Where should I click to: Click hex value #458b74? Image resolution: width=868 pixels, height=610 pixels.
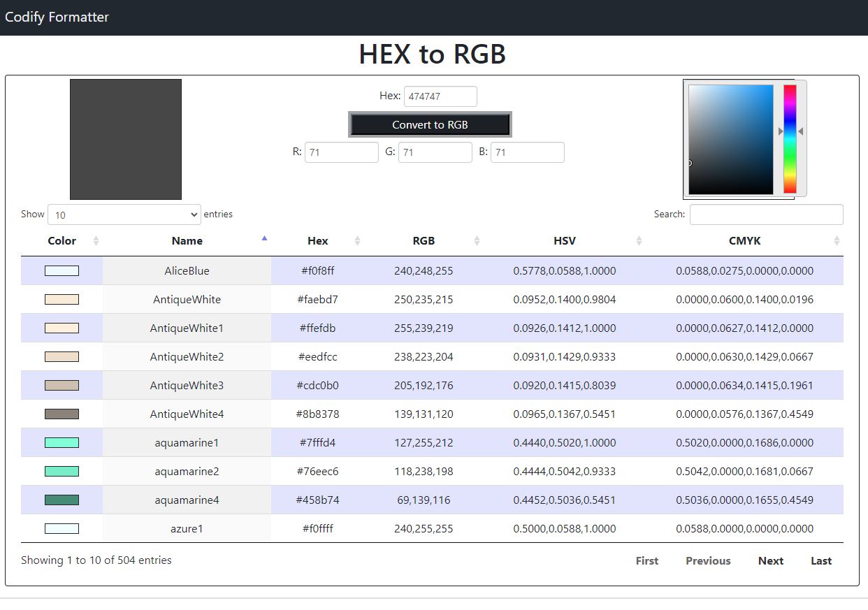click(x=318, y=500)
